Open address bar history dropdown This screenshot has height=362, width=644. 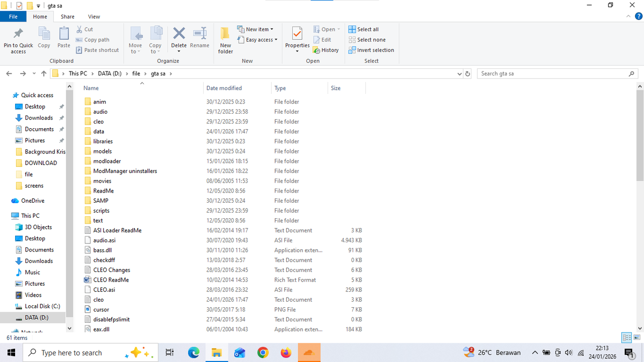pyautogui.click(x=459, y=73)
